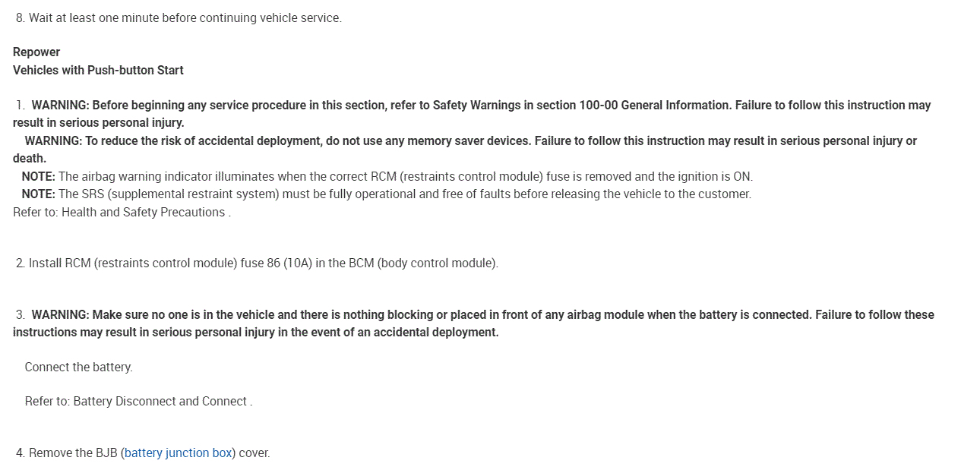Click the SRS must be fully operational note

(x=387, y=194)
